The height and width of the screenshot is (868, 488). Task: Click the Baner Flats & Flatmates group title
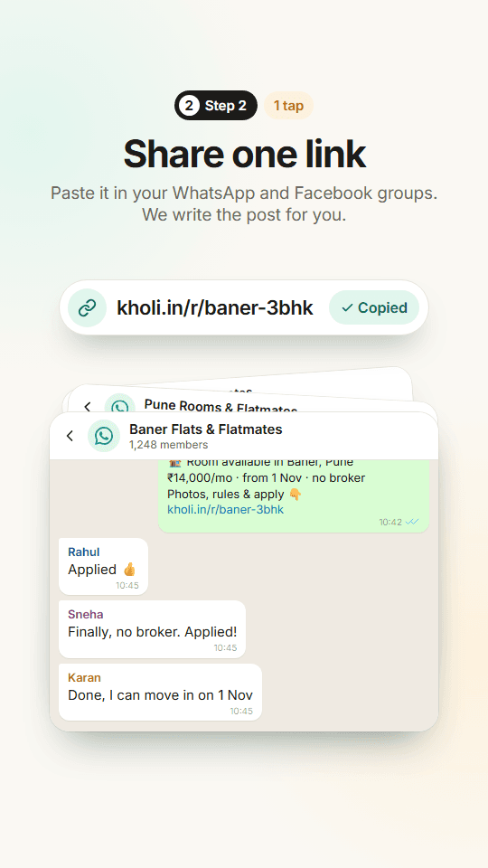click(206, 429)
